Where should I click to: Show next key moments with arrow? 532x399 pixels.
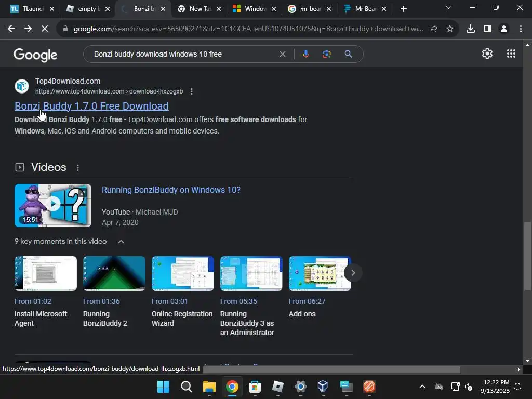pos(353,273)
